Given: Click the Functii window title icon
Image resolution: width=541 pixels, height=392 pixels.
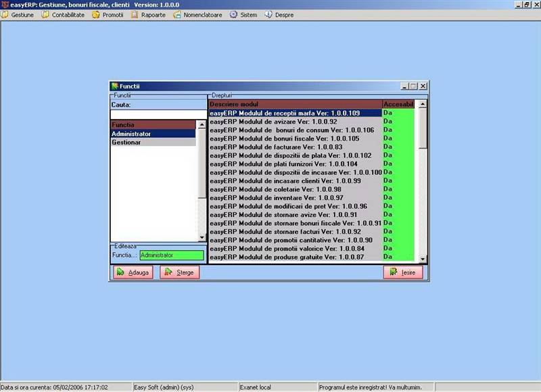Looking at the screenshot, I should (x=115, y=87).
